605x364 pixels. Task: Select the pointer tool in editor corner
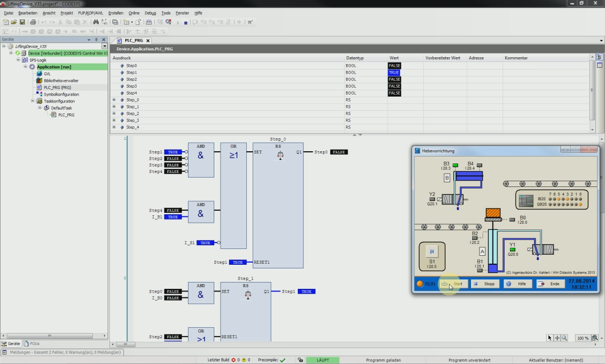click(549, 338)
